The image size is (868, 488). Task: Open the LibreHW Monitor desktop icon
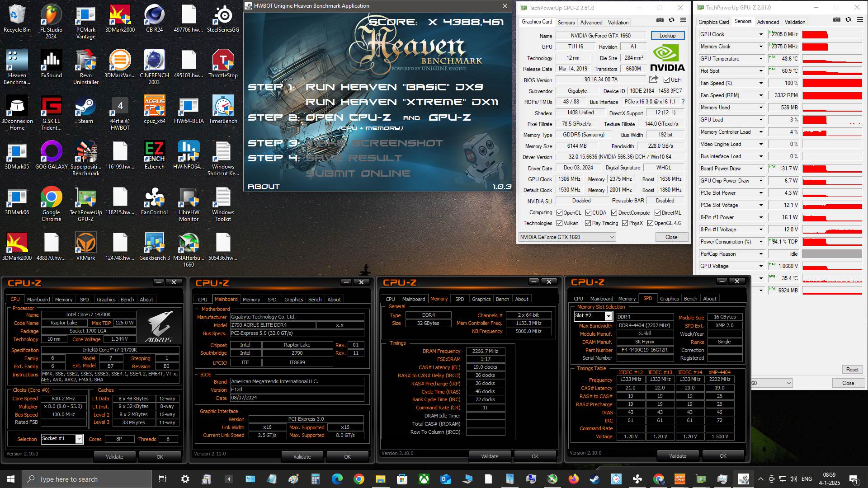click(x=189, y=204)
